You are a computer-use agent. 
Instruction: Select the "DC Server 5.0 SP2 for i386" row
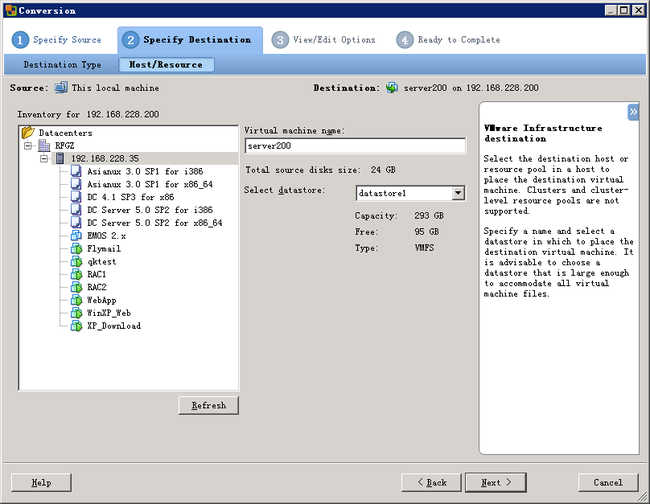point(150,210)
